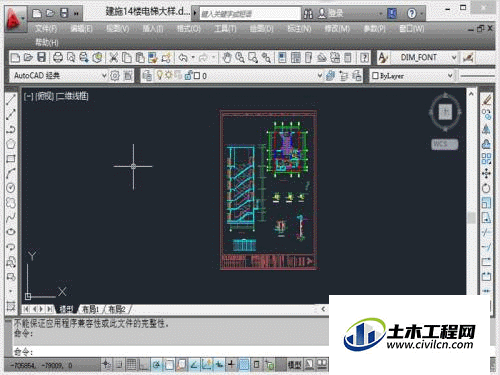Open the redo history dropdown arrow
500x375 pixels.
click(213, 58)
